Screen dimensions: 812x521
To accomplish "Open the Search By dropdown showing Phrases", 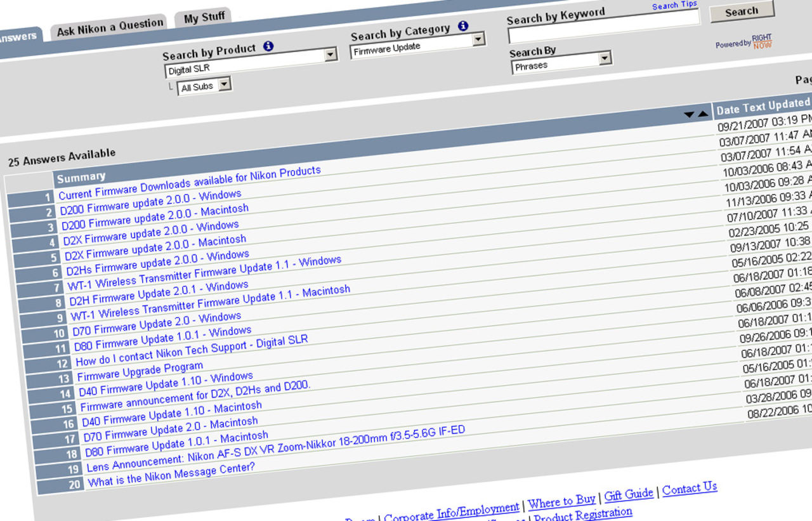I will tap(561, 63).
